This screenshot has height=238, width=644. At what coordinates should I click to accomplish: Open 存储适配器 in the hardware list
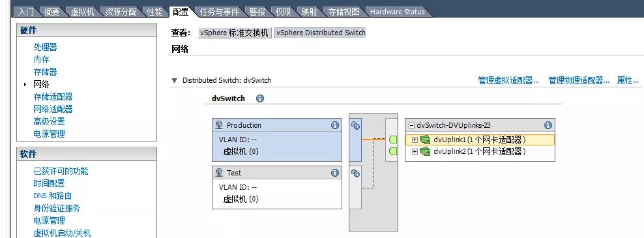pyautogui.click(x=53, y=97)
